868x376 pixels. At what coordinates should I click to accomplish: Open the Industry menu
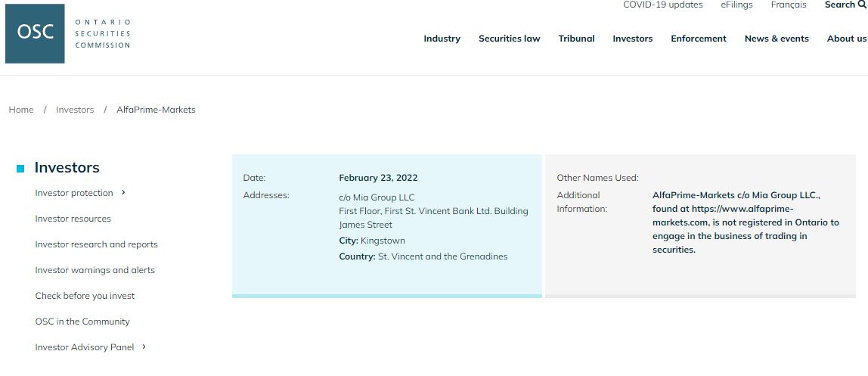(x=442, y=39)
